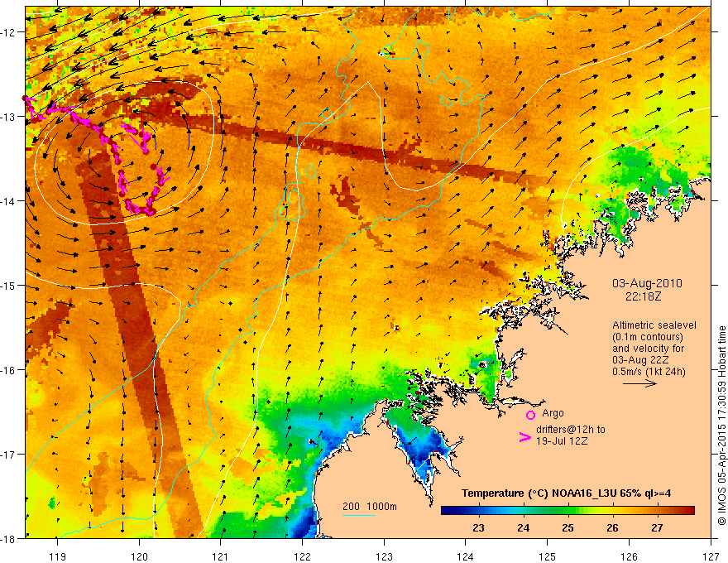Viewport: 728px width, 563px height.
Task: Click the color bar label '23'
Action: 478,528
